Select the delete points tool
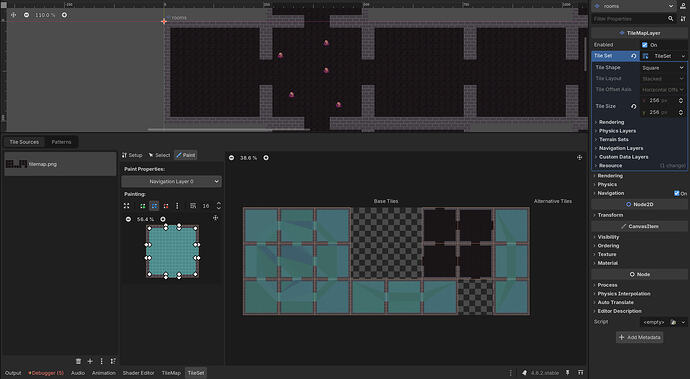Image resolution: width=690 pixels, height=379 pixels. [166, 206]
